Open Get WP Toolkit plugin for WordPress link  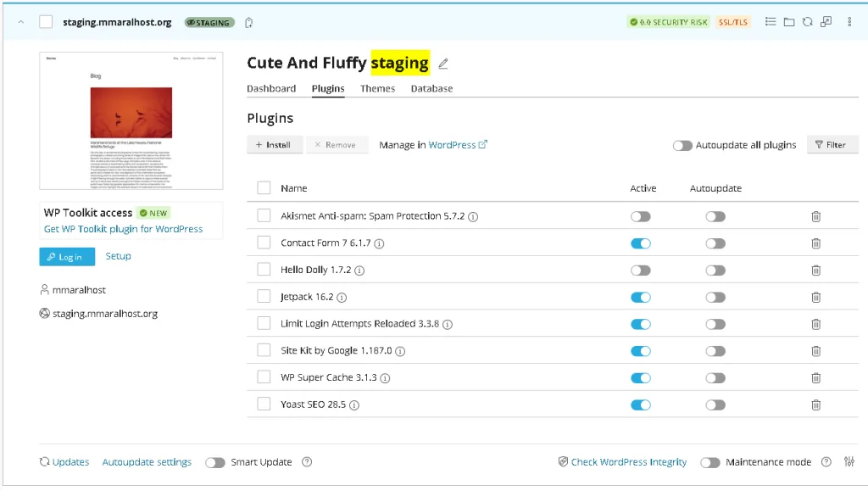coord(124,229)
